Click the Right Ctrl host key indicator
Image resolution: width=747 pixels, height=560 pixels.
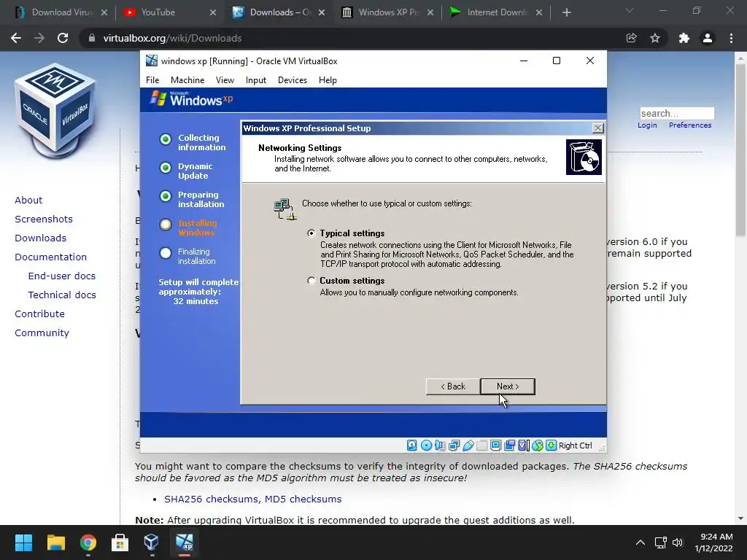pyautogui.click(x=575, y=446)
